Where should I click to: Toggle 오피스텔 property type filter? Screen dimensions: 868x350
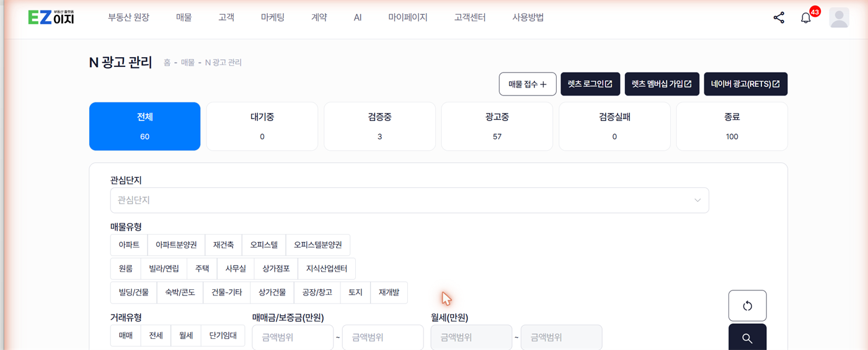pyautogui.click(x=263, y=245)
